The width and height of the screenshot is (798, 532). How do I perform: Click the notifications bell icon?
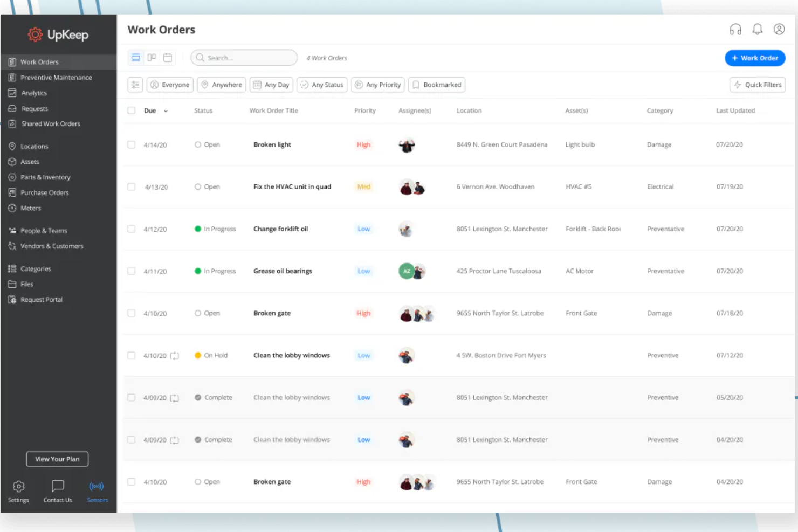point(757,29)
